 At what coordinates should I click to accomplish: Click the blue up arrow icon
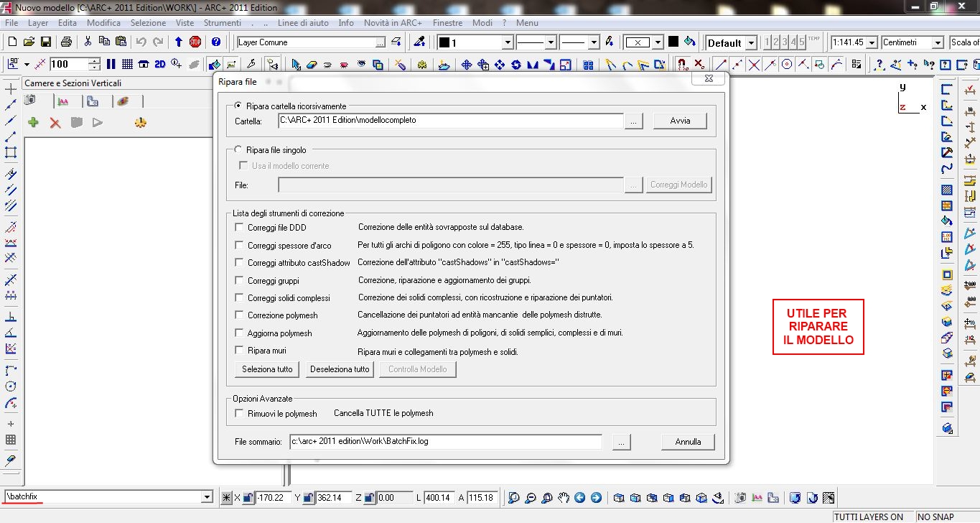[x=179, y=42]
